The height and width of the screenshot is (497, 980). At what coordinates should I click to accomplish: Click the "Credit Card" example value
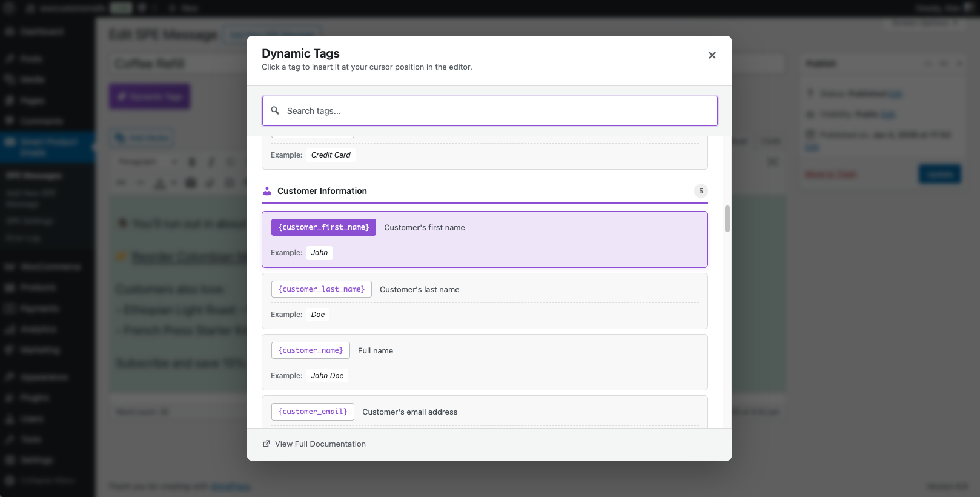click(331, 155)
